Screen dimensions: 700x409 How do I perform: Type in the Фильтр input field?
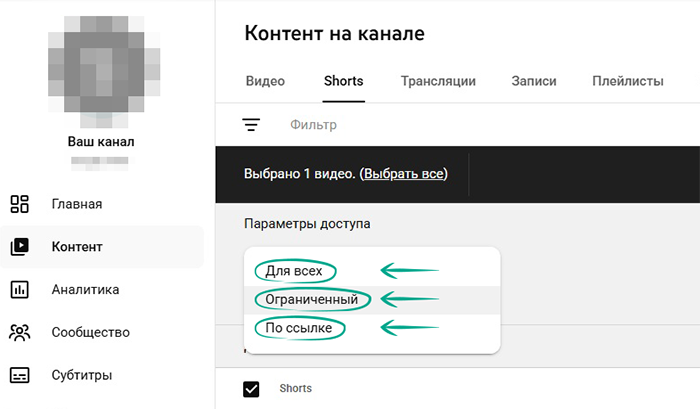point(400,125)
